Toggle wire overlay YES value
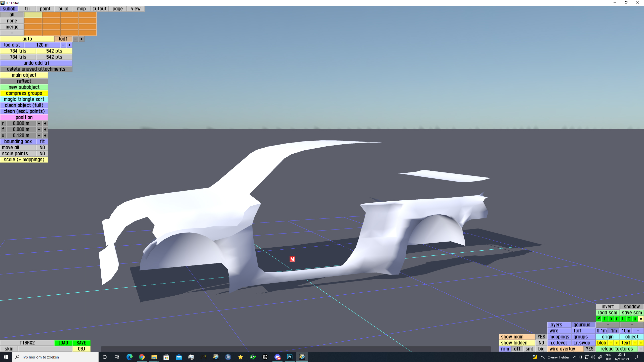The height and width of the screenshot is (362, 644). point(589,349)
